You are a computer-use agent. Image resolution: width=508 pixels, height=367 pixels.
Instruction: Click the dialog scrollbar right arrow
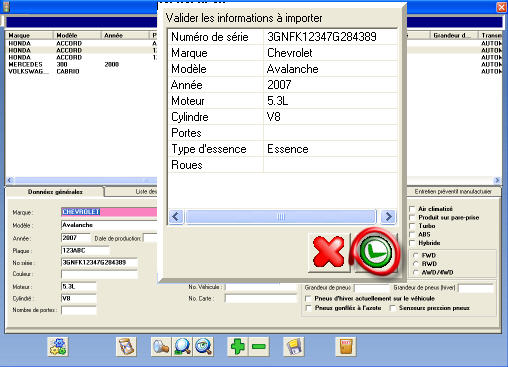click(388, 217)
